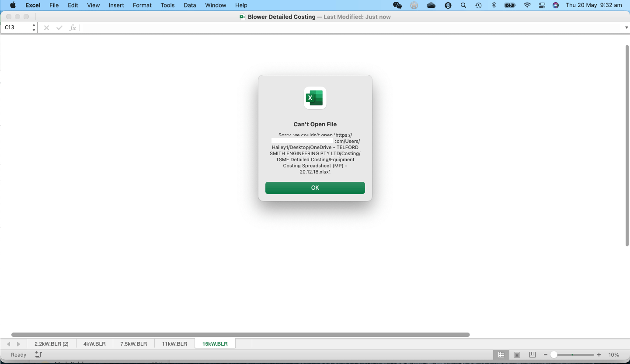Open the Format menu
This screenshot has width=630, height=364.
click(x=142, y=5)
